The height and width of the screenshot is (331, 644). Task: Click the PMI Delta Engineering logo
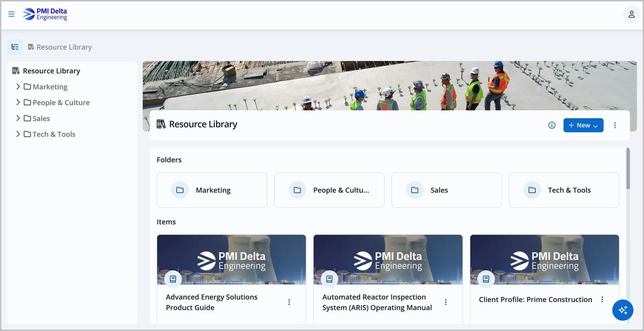point(45,14)
